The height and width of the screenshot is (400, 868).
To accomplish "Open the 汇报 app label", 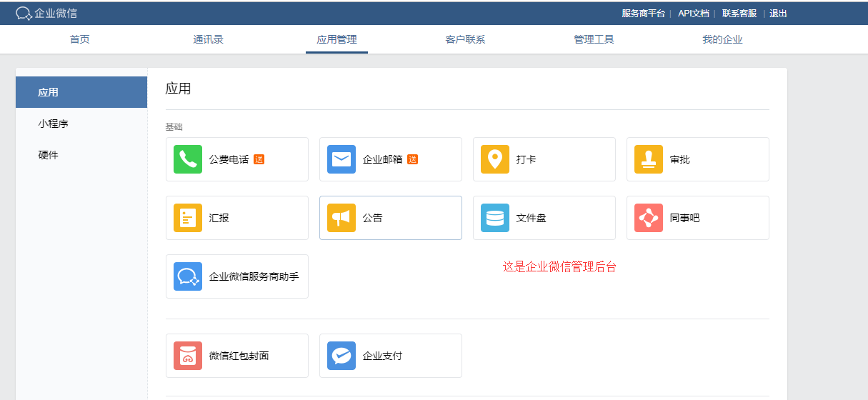I will coord(219,218).
